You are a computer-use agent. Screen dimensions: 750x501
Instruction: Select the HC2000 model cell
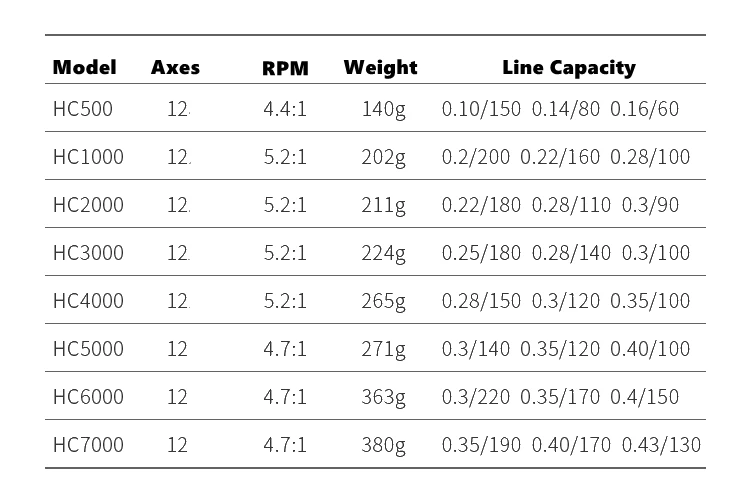click(x=88, y=205)
